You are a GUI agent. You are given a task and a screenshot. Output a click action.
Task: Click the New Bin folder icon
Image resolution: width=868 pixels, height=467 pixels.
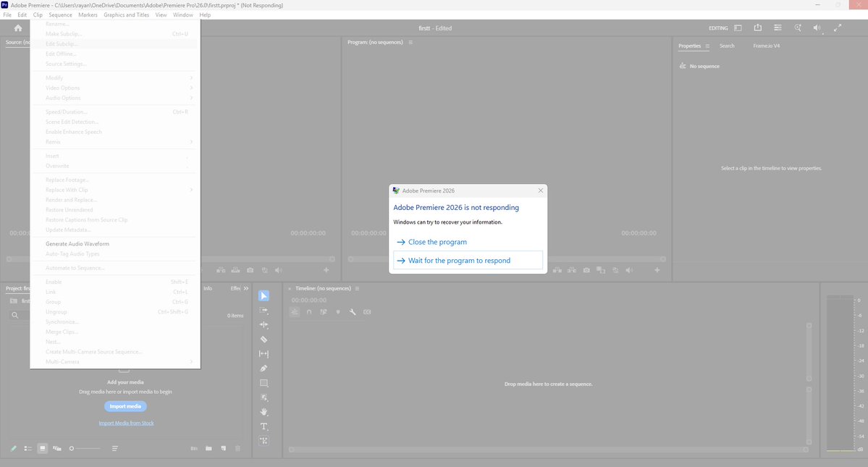(x=208, y=448)
